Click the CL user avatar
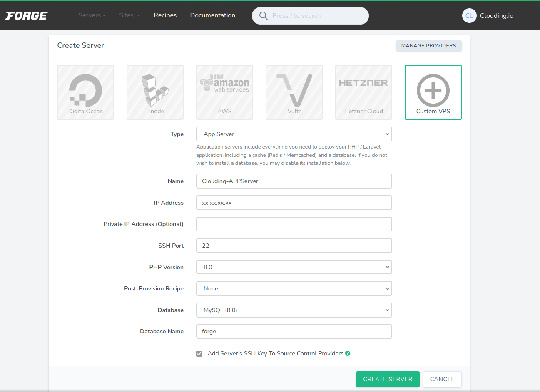The width and height of the screenshot is (540, 392). (469, 16)
